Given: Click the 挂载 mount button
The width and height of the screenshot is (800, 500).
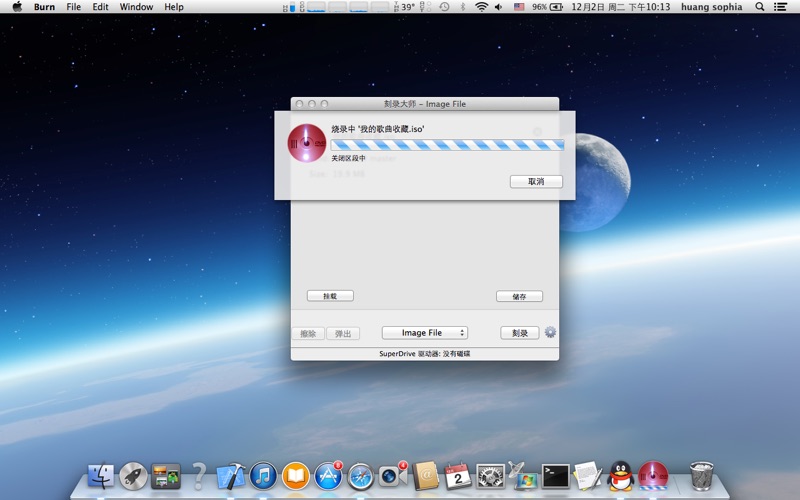Looking at the screenshot, I should (x=330, y=296).
